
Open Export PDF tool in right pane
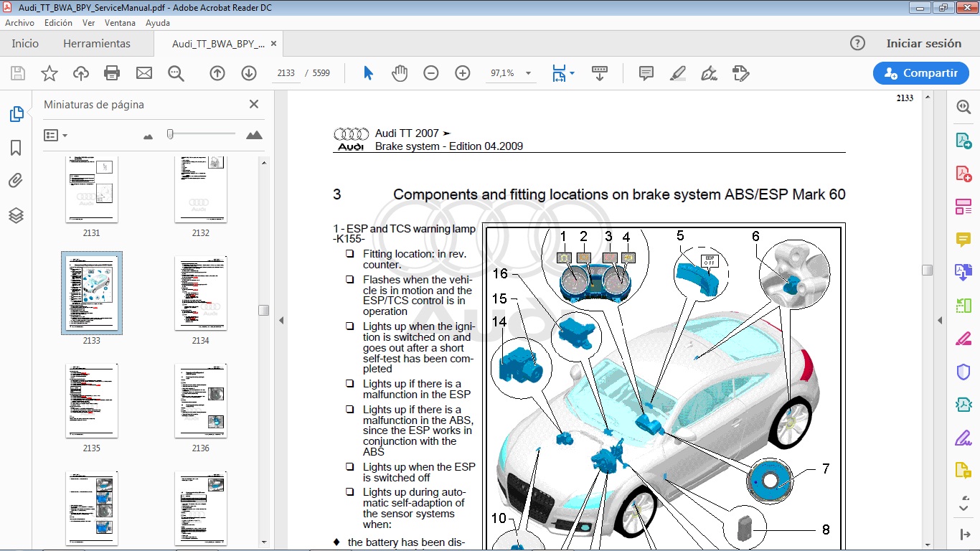pyautogui.click(x=963, y=141)
